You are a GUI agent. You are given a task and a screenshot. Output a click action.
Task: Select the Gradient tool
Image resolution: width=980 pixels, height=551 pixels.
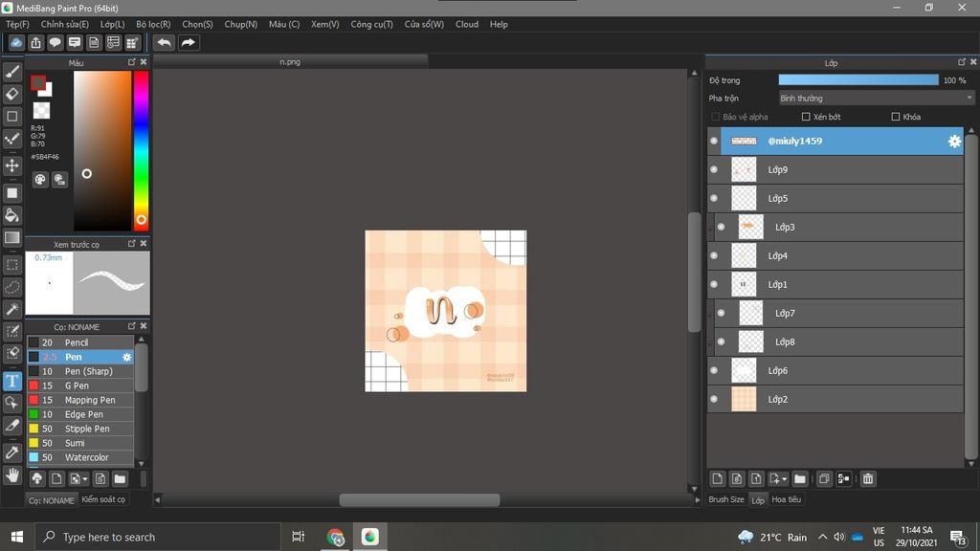pyautogui.click(x=11, y=237)
